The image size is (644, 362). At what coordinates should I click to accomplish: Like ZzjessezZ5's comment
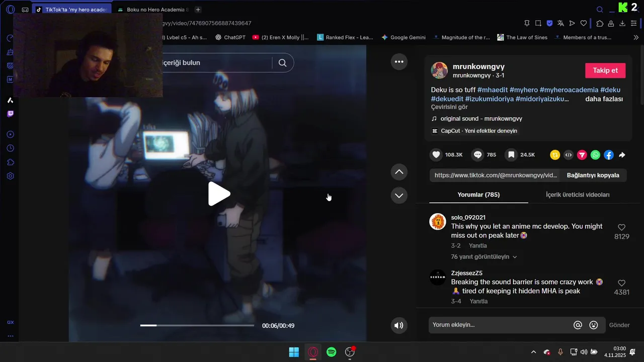[x=621, y=283]
